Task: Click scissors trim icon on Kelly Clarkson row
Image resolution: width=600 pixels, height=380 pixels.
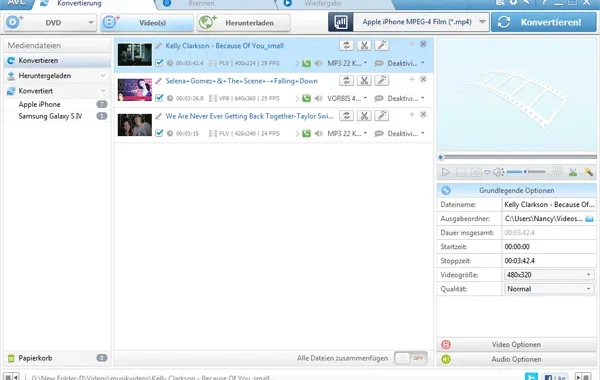Action: point(364,45)
